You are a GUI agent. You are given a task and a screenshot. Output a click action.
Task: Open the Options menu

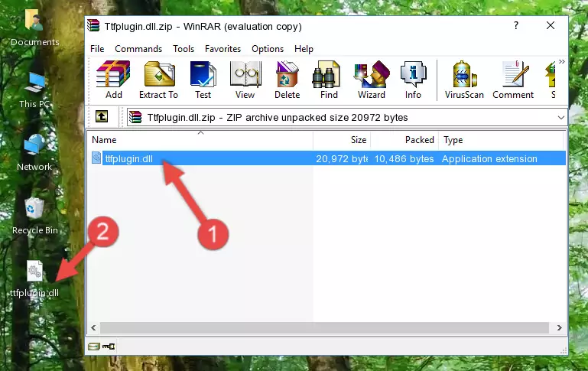click(268, 49)
